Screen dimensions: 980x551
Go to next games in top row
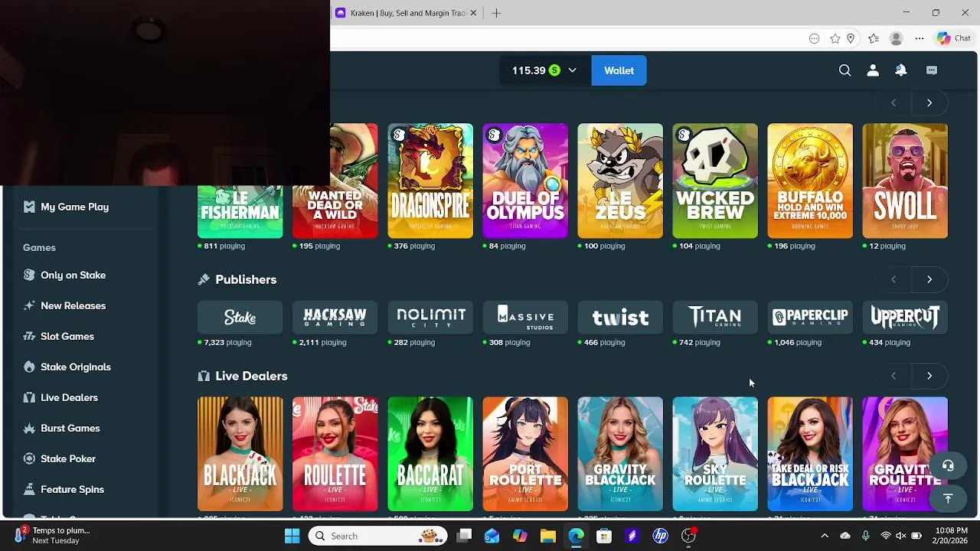tap(929, 103)
